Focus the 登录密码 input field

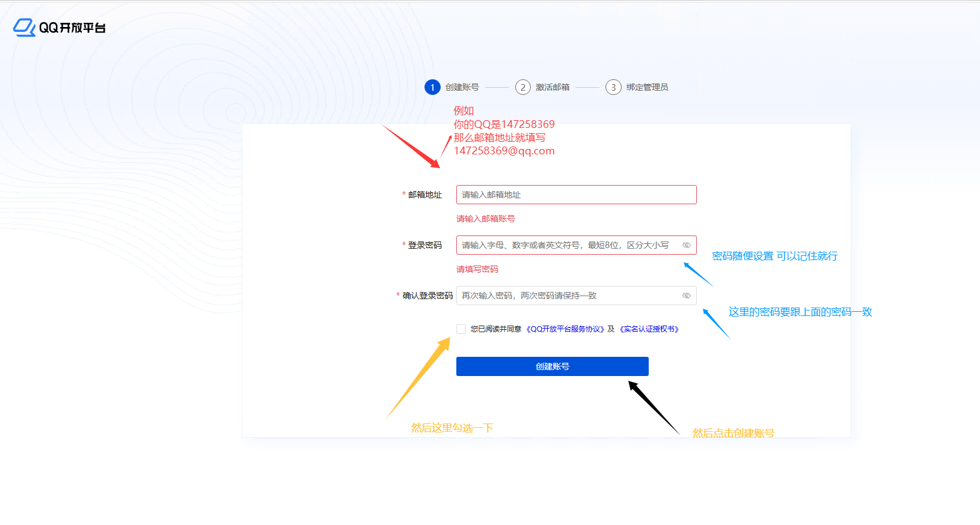tap(576, 245)
